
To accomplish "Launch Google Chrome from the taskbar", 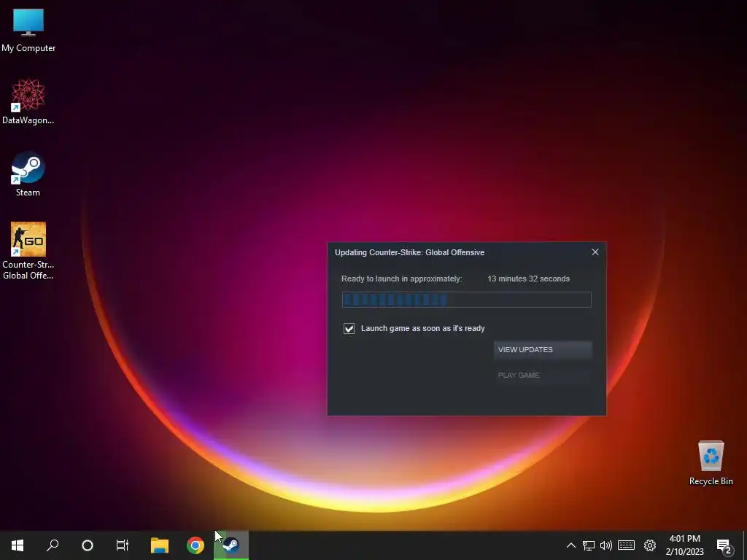I will click(x=196, y=545).
